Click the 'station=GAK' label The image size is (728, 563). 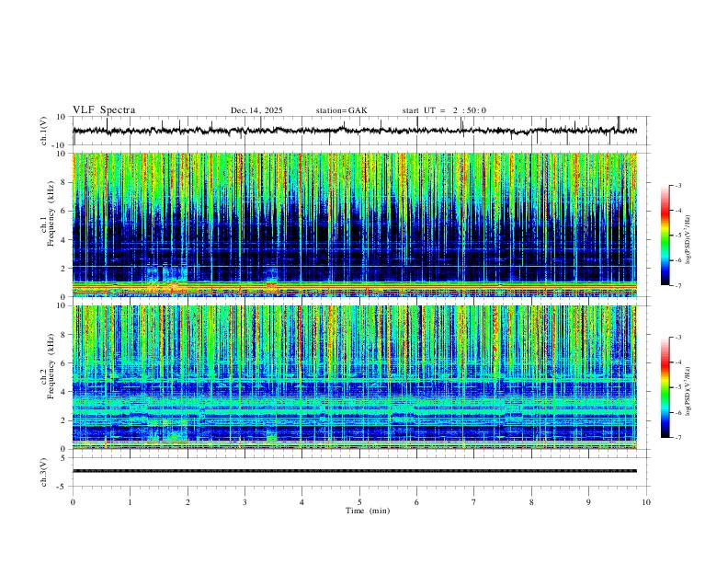pyautogui.click(x=342, y=110)
